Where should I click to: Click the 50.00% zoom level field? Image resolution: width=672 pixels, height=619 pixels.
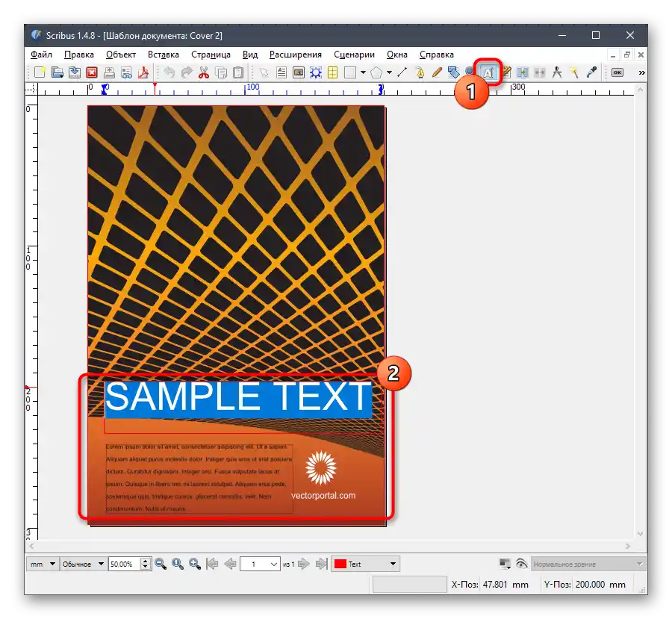(x=124, y=564)
